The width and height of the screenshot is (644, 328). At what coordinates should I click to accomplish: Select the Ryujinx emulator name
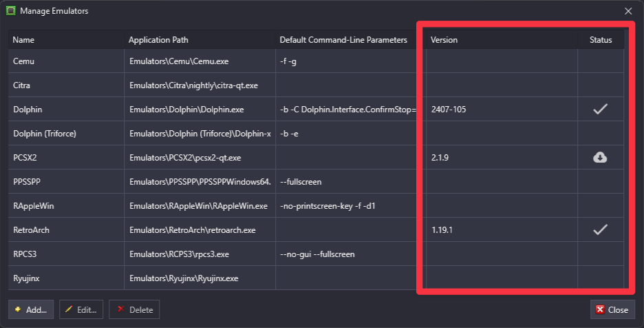click(x=26, y=278)
